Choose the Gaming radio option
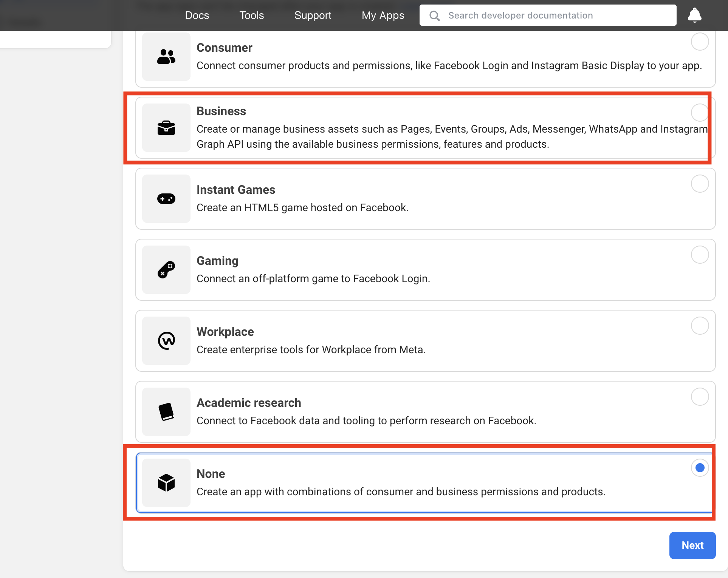This screenshot has width=728, height=578. click(700, 255)
